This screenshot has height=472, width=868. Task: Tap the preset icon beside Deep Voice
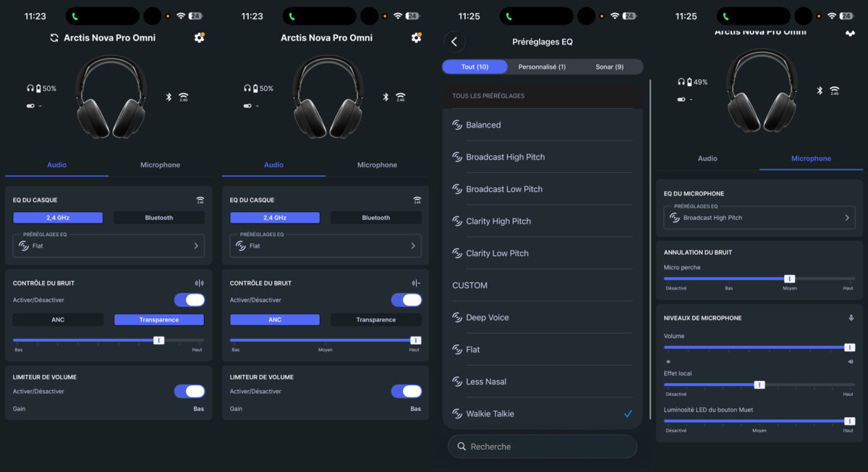tap(457, 317)
